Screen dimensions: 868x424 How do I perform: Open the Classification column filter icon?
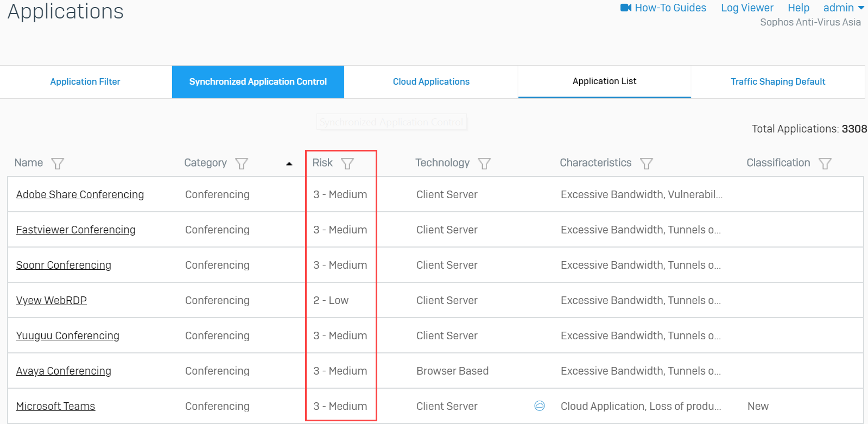[x=825, y=163]
